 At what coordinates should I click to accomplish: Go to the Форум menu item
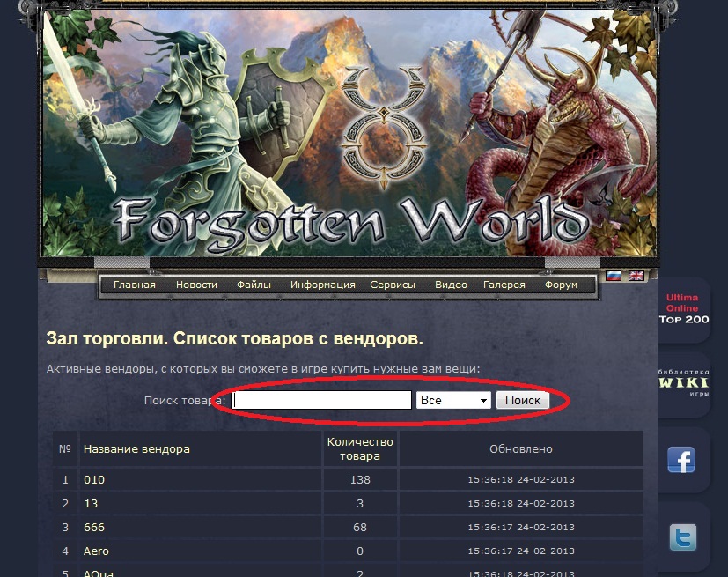click(561, 285)
